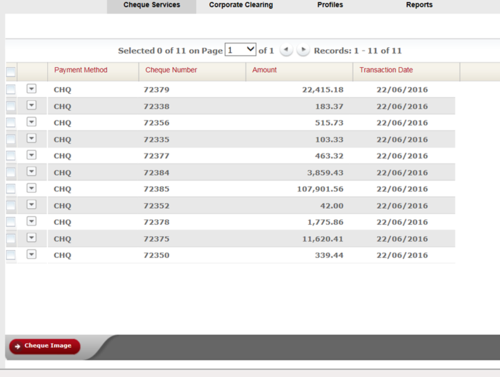This screenshot has height=377, width=500.
Task: Select amount cell 11,620.41
Action: (x=323, y=239)
